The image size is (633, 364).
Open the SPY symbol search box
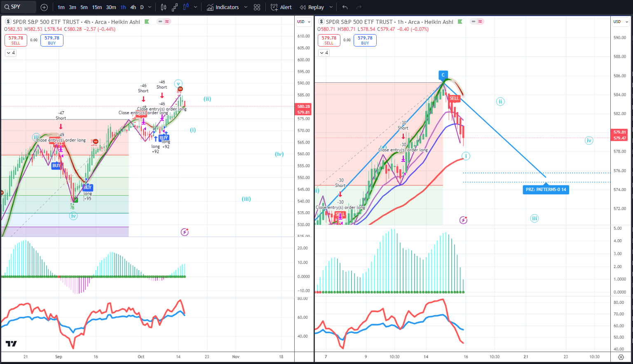19,7
